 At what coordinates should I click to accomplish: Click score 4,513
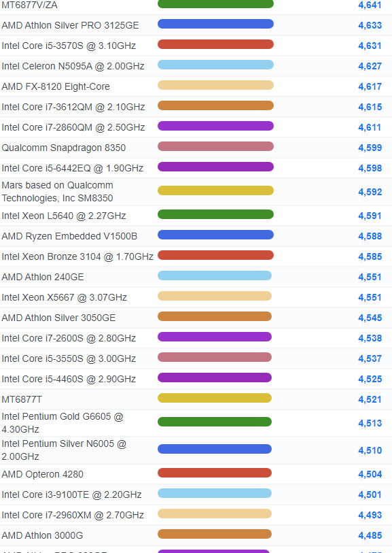click(370, 424)
